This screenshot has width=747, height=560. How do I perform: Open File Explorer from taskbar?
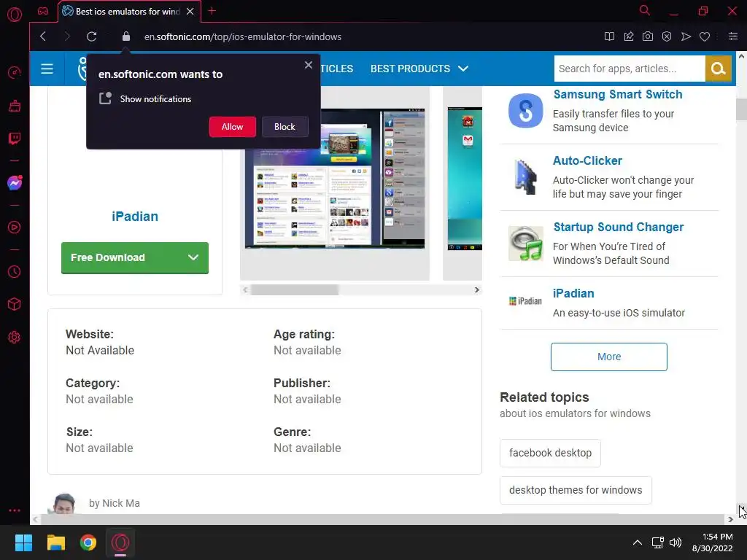(x=55, y=542)
